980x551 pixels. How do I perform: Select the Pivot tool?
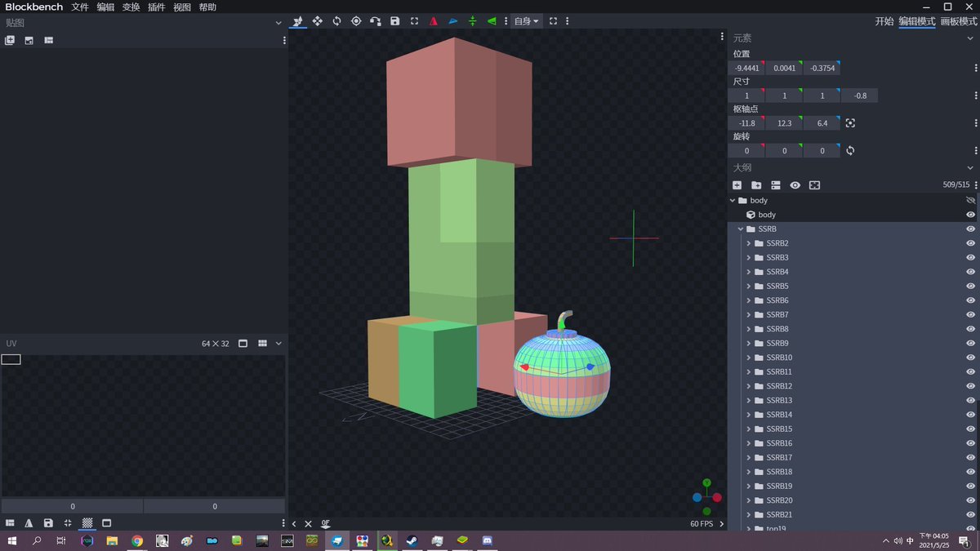(356, 21)
